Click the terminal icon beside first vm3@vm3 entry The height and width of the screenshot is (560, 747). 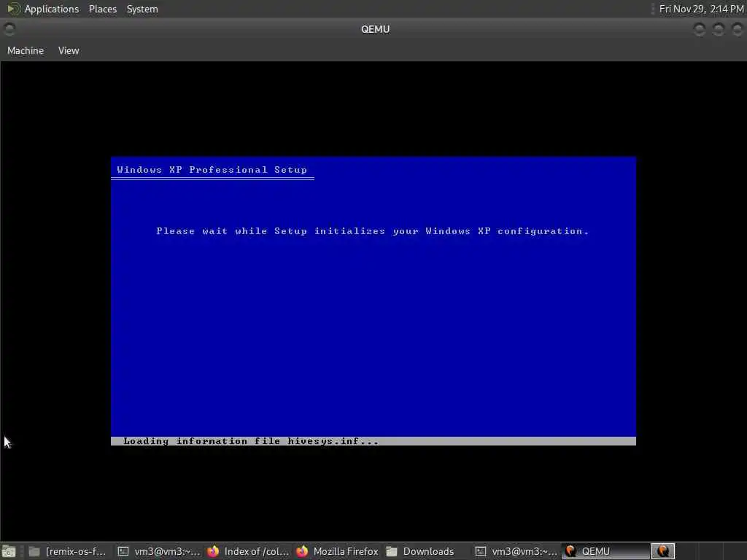[x=123, y=551]
